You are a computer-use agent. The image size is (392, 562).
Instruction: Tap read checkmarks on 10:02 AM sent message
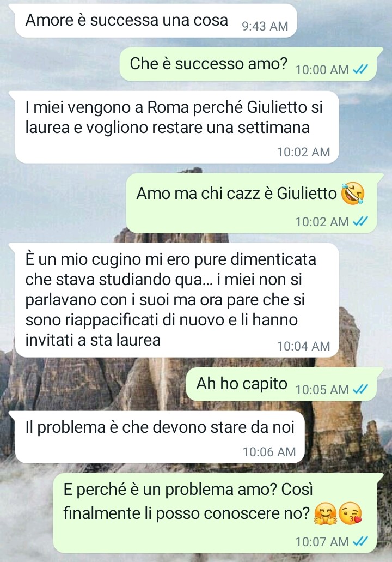[x=360, y=222]
